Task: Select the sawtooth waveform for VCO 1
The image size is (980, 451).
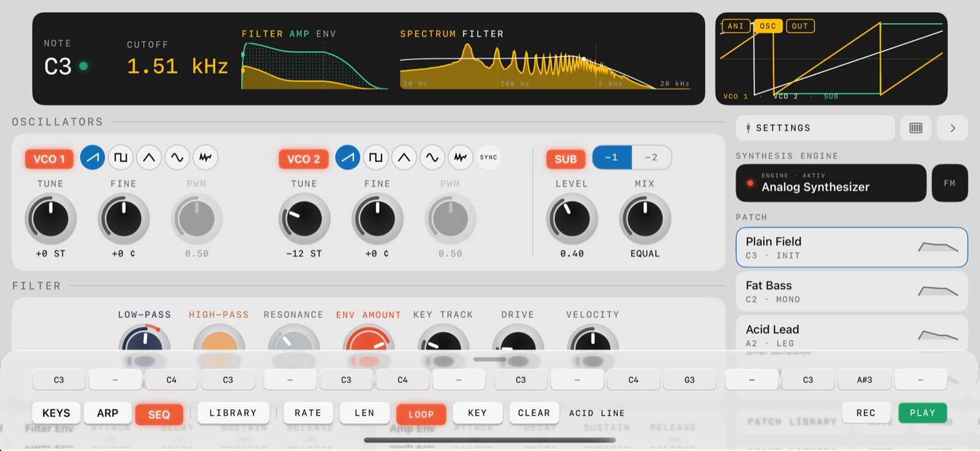Action: tap(92, 157)
